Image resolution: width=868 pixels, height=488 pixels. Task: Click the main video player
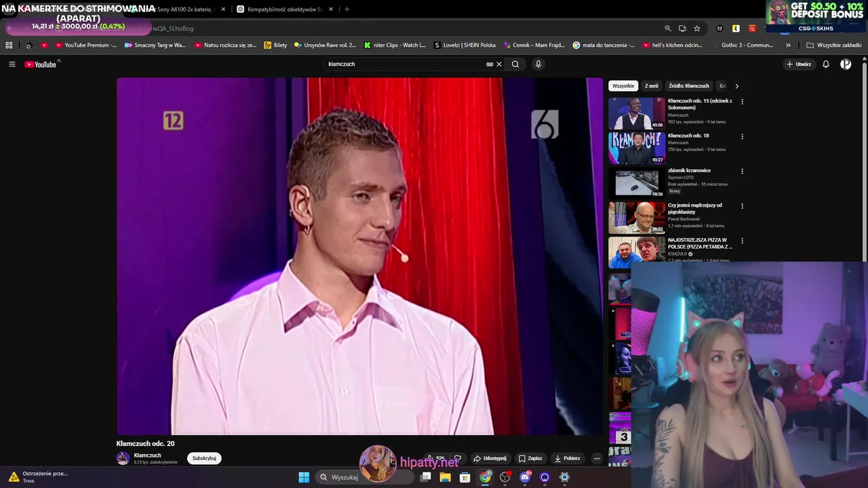[359, 256]
